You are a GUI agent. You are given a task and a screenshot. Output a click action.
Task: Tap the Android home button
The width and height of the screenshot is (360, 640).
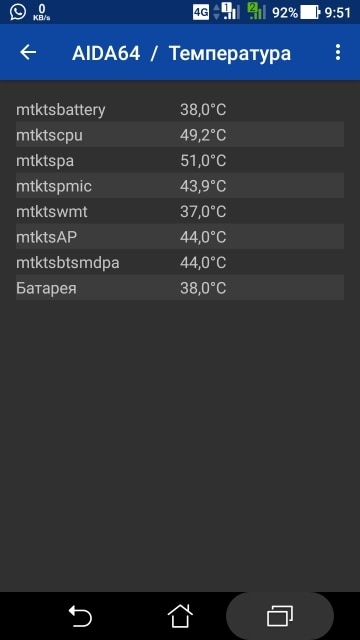[x=180, y=615]
